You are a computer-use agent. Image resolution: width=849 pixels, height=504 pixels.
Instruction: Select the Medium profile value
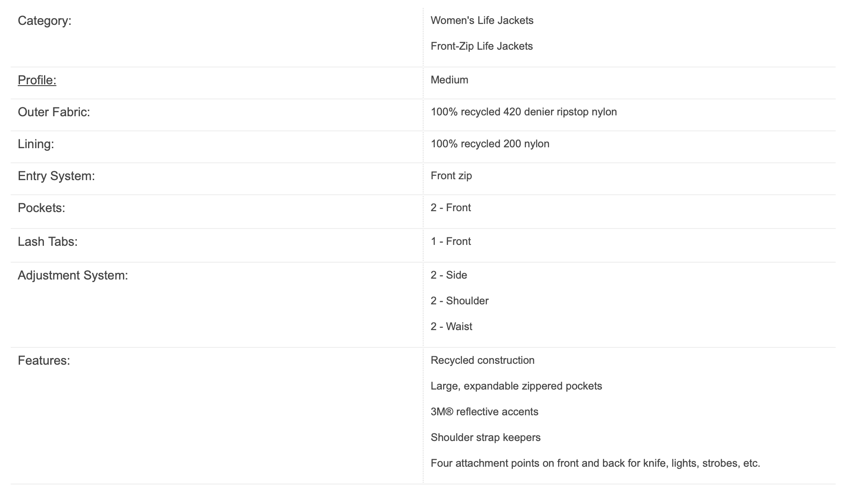pyautogui.click(x=449, y=80)
